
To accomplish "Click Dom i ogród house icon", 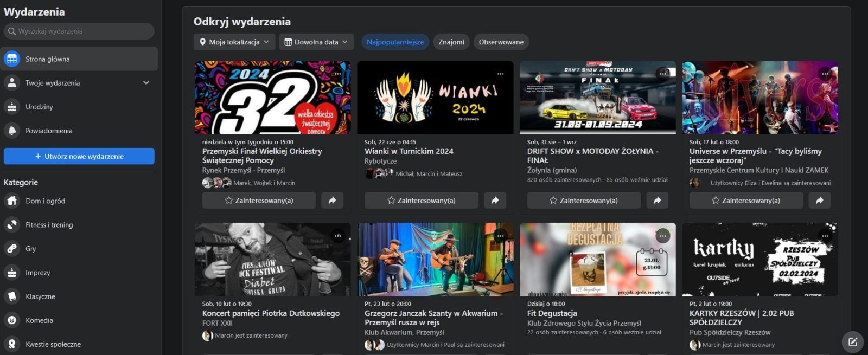I will click(x=12, y=201).
